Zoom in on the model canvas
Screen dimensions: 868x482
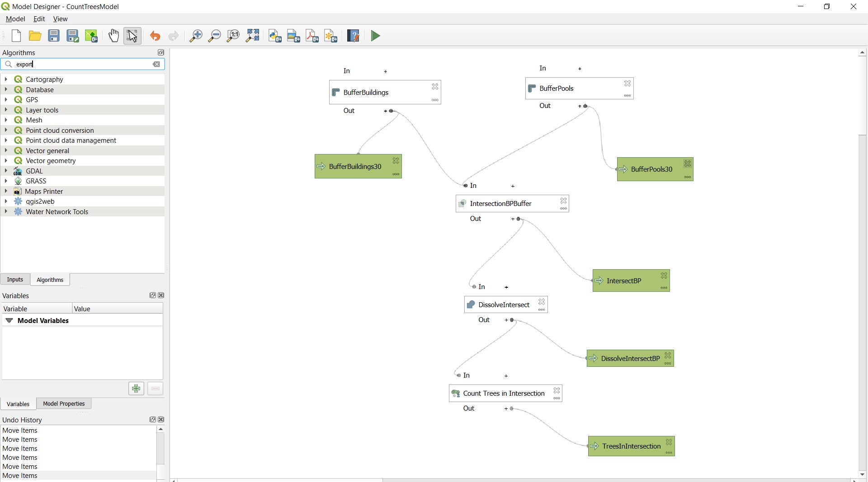(196, 36)
